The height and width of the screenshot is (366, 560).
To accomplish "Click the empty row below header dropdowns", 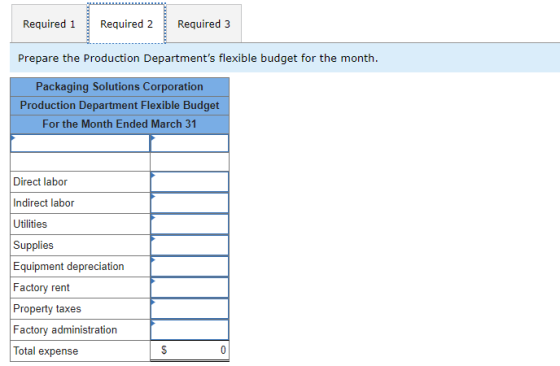I will tap(120, 162).
